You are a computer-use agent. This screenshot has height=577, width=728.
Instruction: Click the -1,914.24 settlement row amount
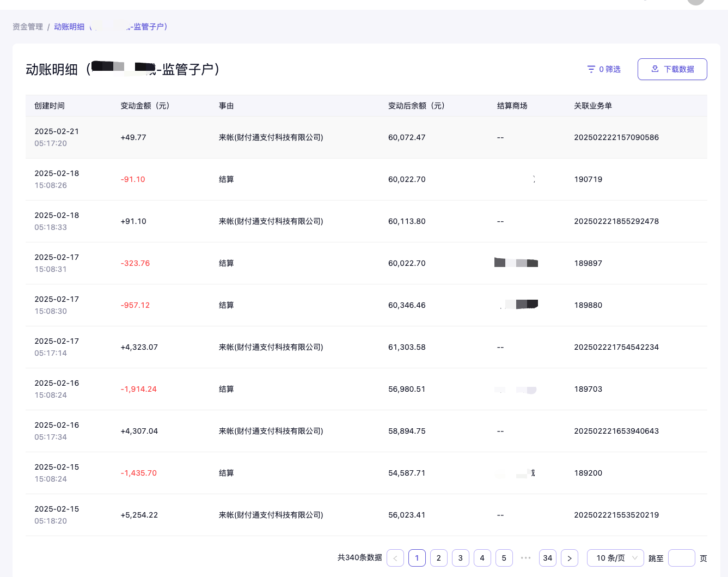click(x=138, y=389)
